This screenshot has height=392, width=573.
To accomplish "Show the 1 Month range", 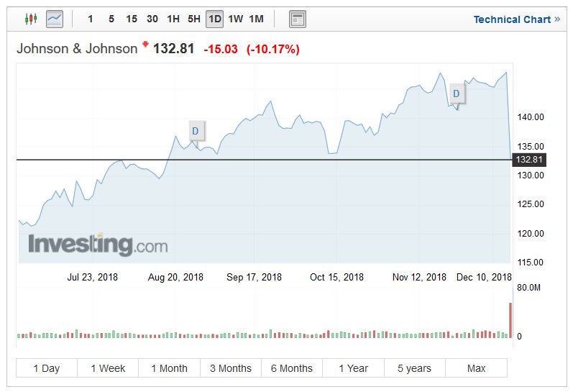I will pyautogui.click(x=169, y=368).
